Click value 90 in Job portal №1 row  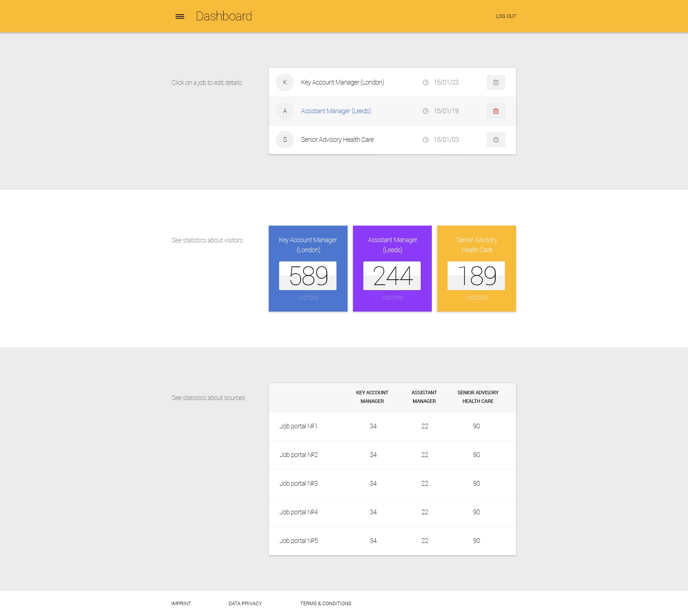click(x=476, y=426)
